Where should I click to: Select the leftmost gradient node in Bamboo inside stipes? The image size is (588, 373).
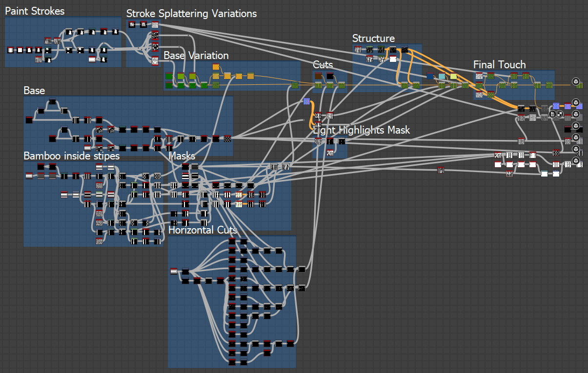29,176
